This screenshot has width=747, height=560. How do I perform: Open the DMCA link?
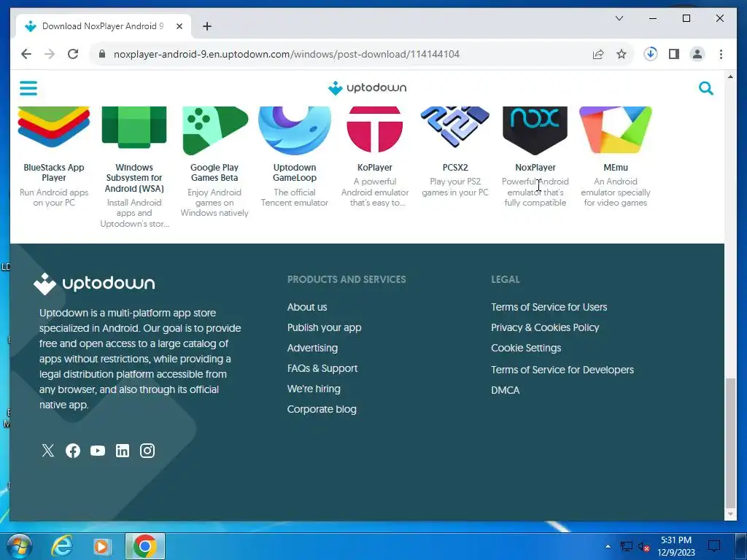(x=505, y=390)
